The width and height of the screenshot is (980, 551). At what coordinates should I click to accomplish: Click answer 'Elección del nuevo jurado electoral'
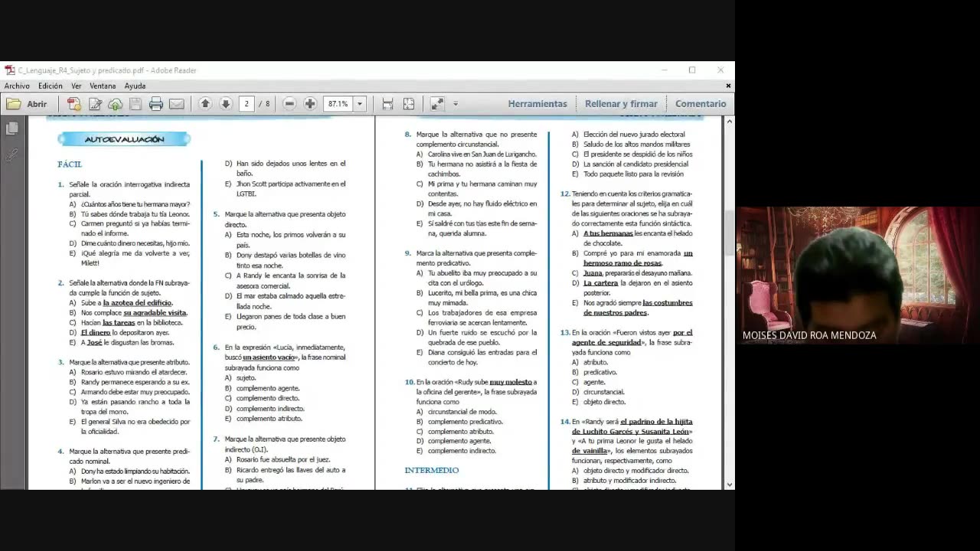634,135
